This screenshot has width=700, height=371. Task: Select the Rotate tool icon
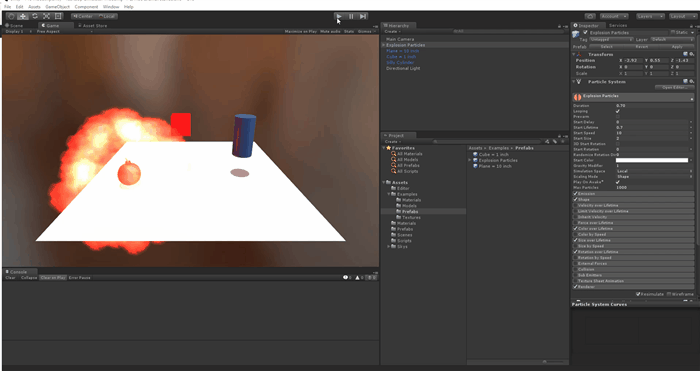[35, 16]
